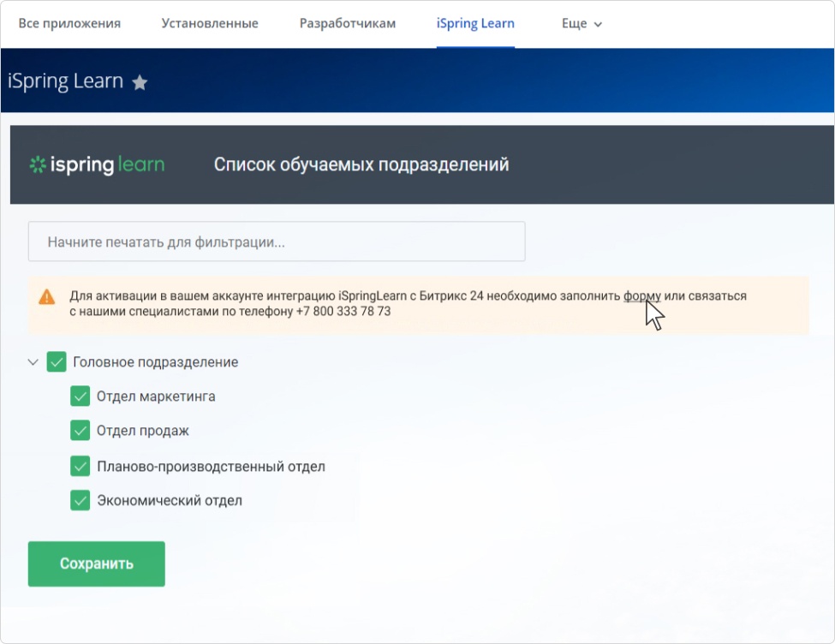This screenshot has height=644, width=835.
Task: Click the Список обучаемых подразделений heading
Action: point(361,164)
